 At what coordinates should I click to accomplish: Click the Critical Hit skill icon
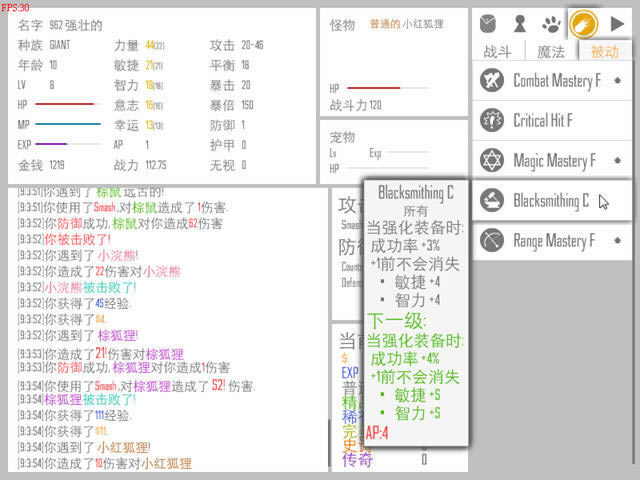click(492, 120)
